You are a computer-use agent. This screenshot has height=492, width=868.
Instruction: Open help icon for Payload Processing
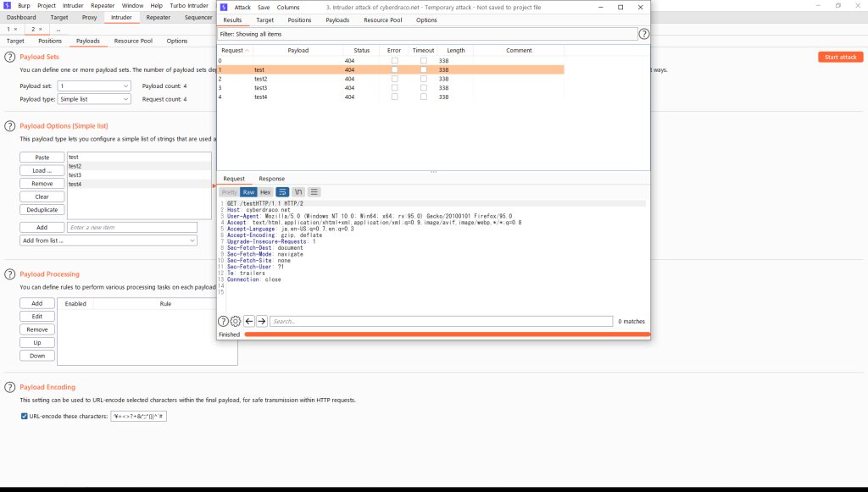pyautogui.click(x=10, y=274)
